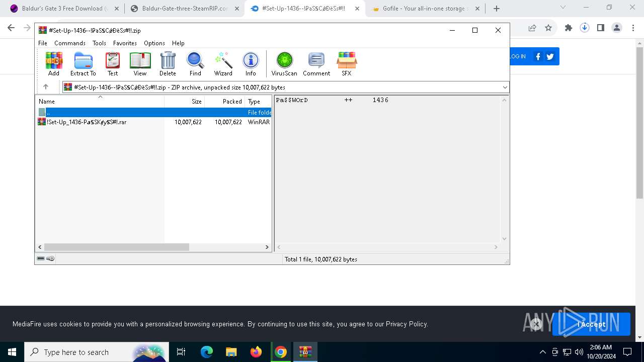Show hidden system tray icons
Image resolution: width=644 pixels, height=362 pixels.
coord(542,352)
